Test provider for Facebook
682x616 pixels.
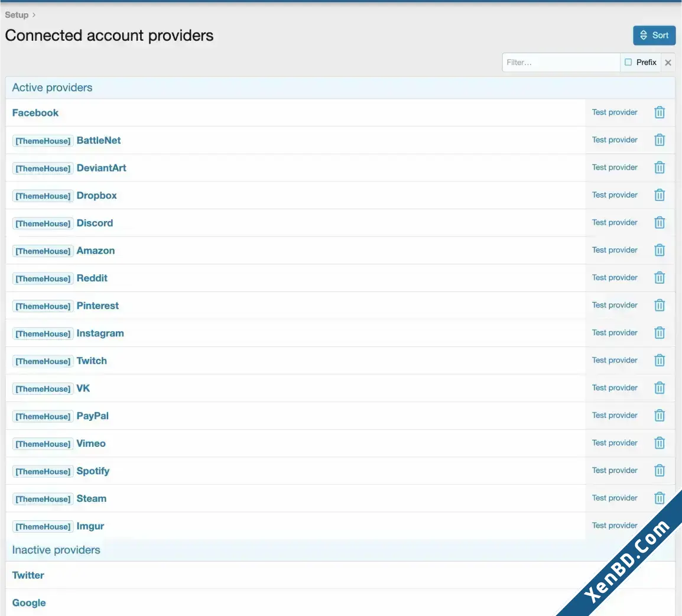coord(615,112)
